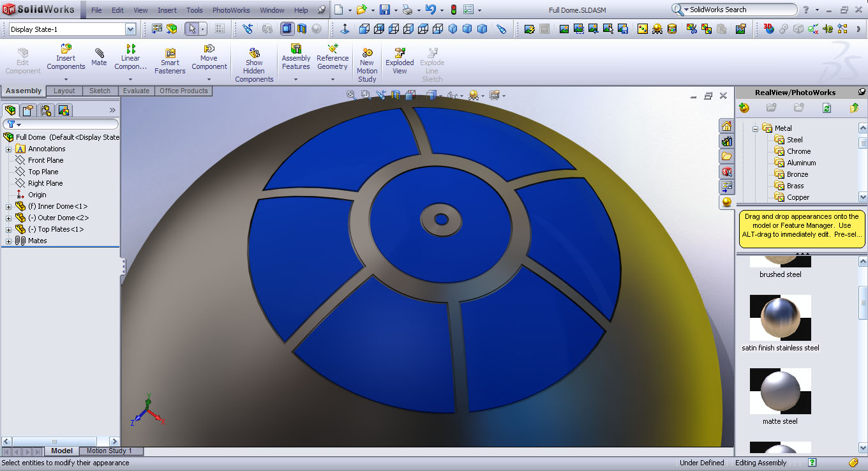Open Reference Geometry tool
This screenshot has height=471, width=868.
point(333,57)
